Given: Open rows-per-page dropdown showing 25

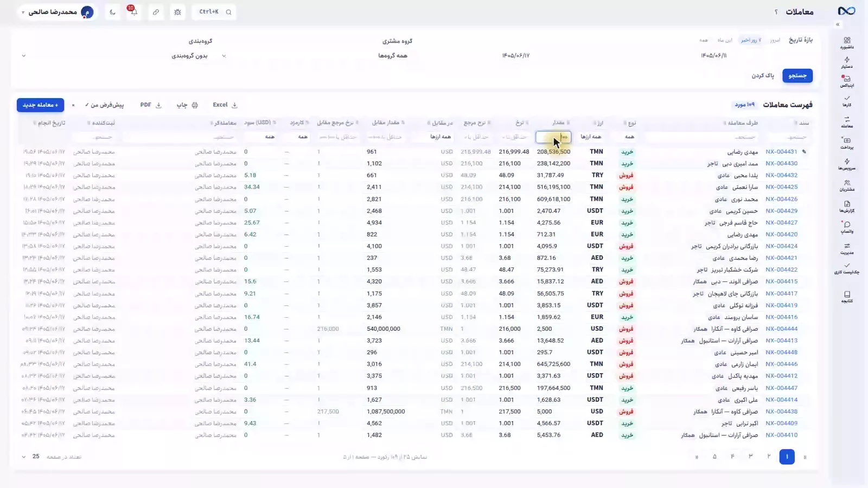Looking at the screenshot, I should (x=30, y=457).
